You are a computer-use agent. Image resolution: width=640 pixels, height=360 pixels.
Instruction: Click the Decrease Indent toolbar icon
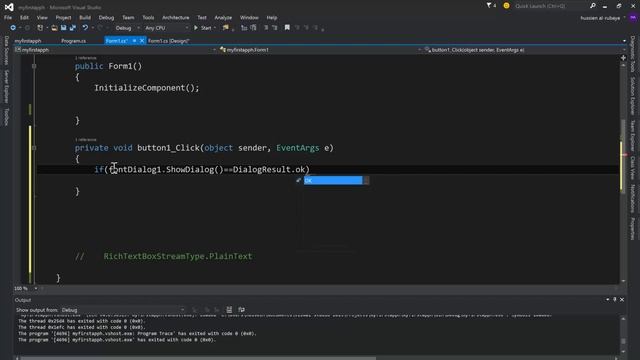coord(266,28)
